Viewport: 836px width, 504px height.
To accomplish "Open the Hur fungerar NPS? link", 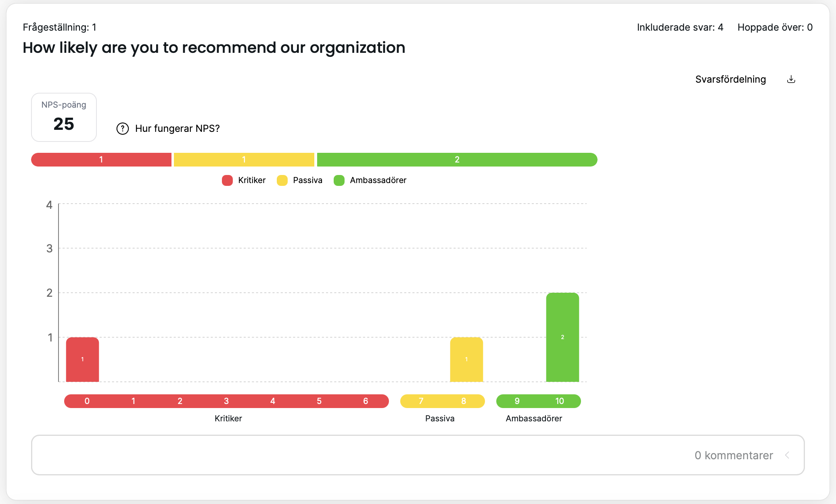I will click(177, 129).
